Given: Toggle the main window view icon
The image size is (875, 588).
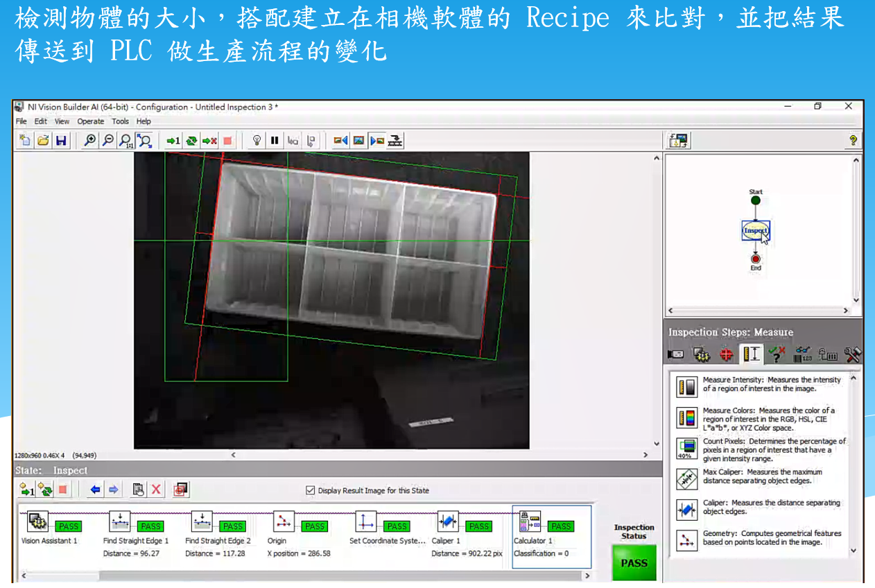Looking at the screenshot, I should [679, 141].
